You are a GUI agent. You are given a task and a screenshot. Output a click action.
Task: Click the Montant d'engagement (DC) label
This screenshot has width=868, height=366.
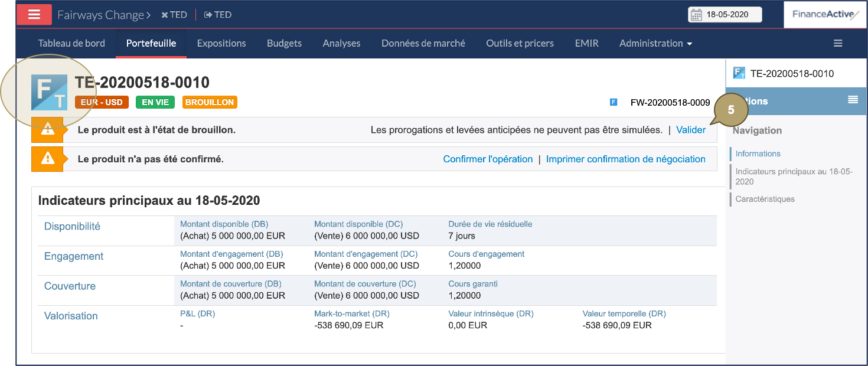tap(365, 254)
